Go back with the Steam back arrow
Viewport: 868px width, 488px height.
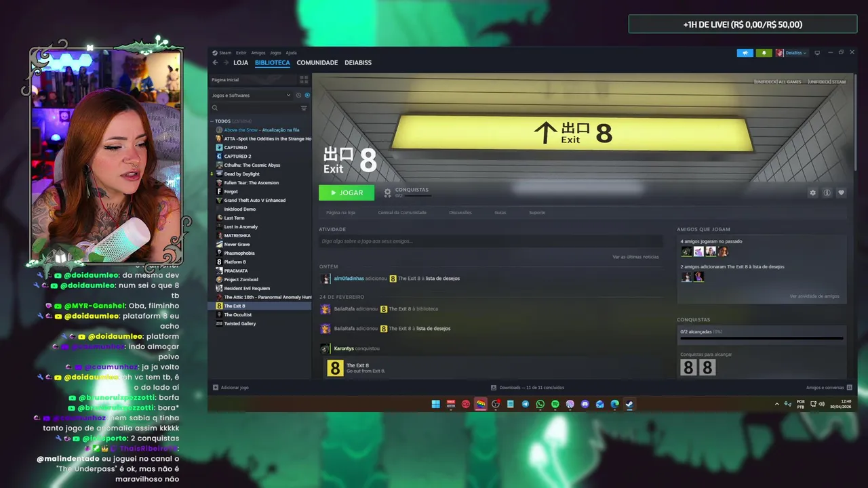point(215,62)
